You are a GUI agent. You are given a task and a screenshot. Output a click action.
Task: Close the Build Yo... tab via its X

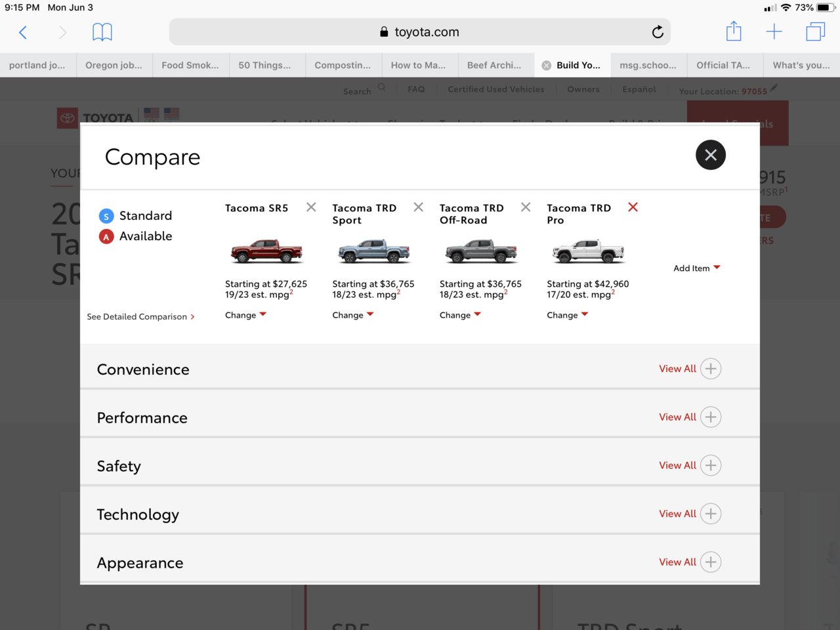tap(546, 66)
